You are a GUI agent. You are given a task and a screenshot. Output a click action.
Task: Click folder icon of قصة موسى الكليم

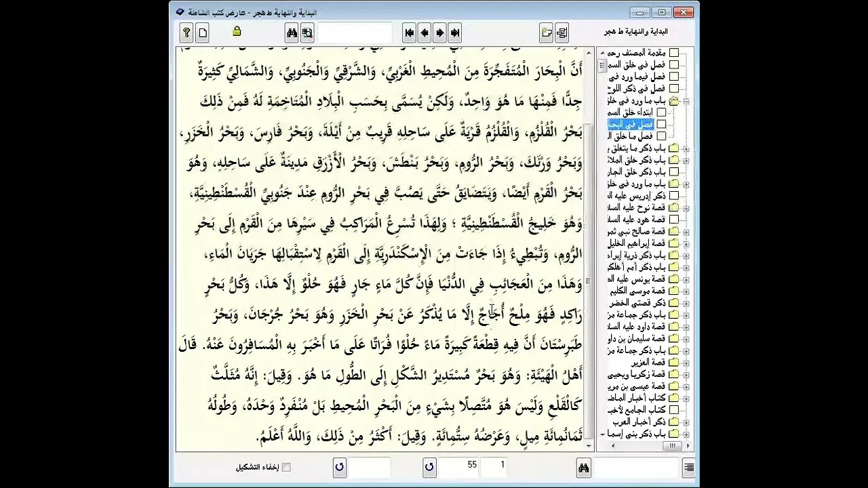click(674, 291)
